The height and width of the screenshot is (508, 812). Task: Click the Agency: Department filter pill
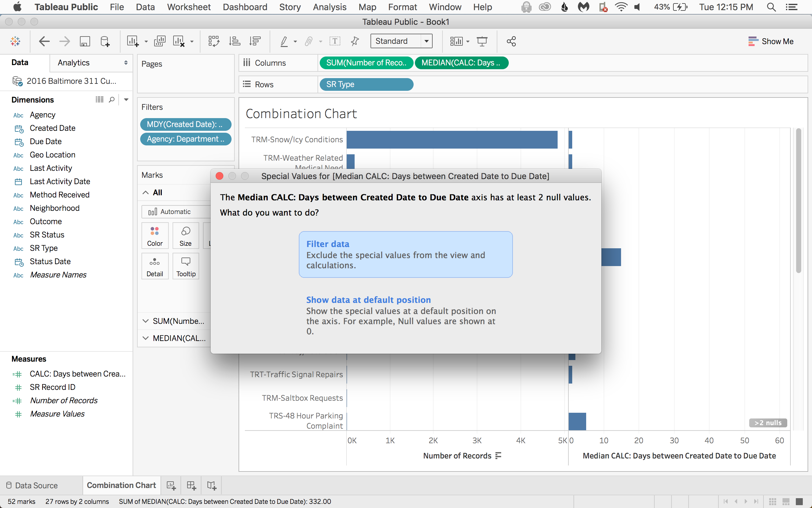[x=186, y=139]
